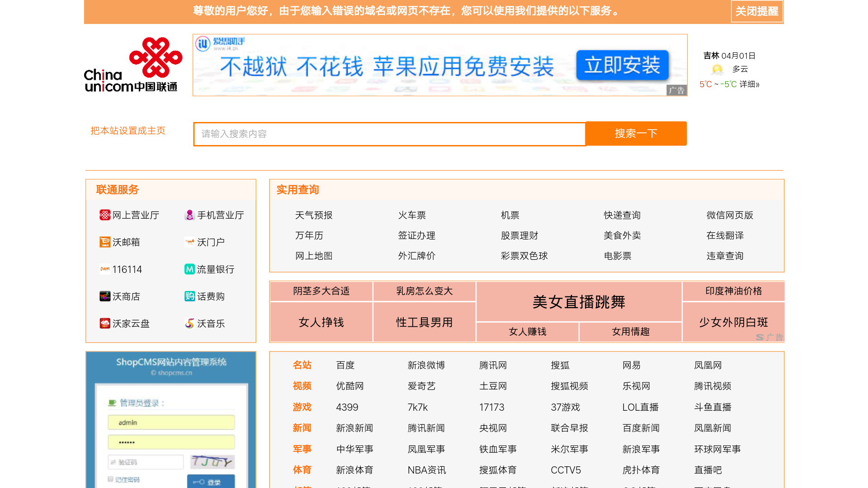
Task: Click the cloudy weather icon
Action: tap(717, 70)
